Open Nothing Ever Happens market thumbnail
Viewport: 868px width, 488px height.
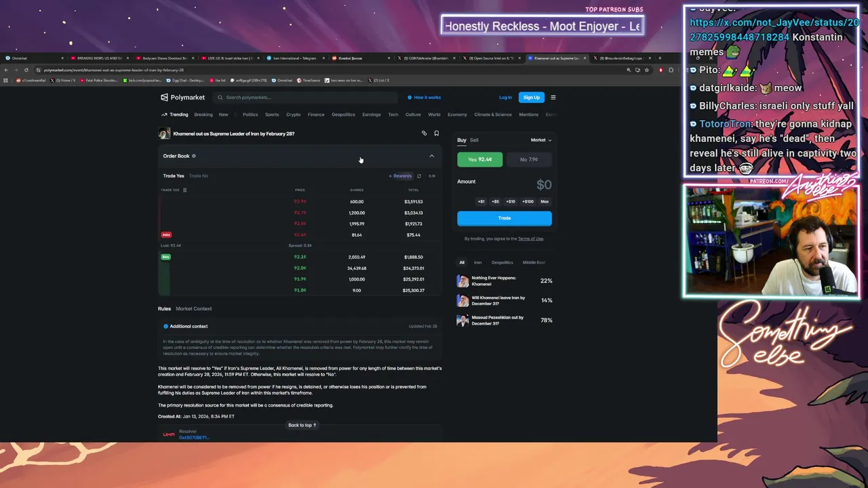pyautogui.click(x=462, y=281)
